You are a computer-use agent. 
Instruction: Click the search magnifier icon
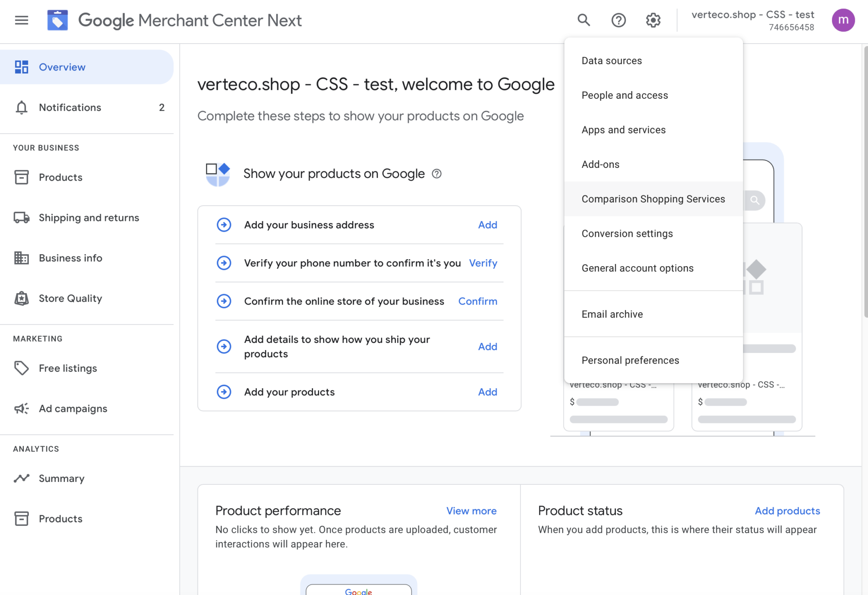tap(584, 20)
